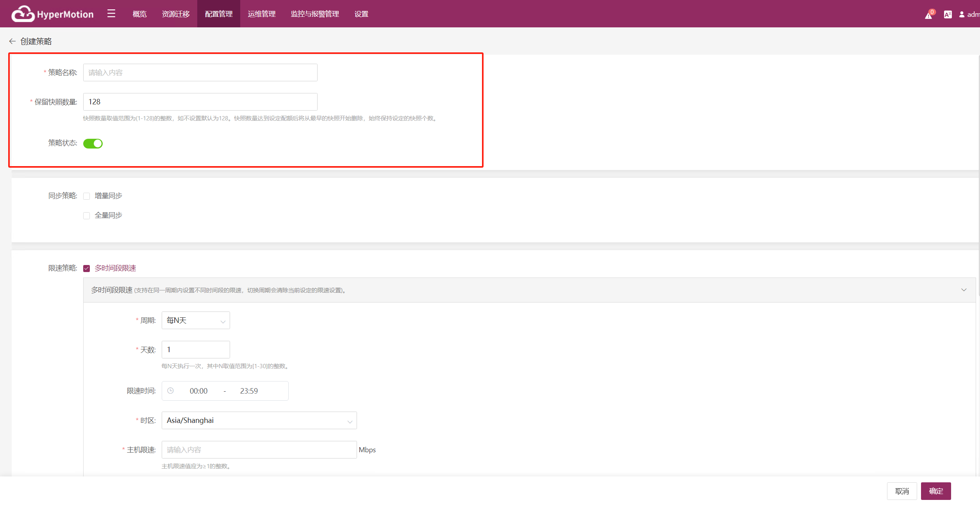Click the 天数 input field
The height and width of the screenshot is (505, 980).
click(x=196, y=349)
